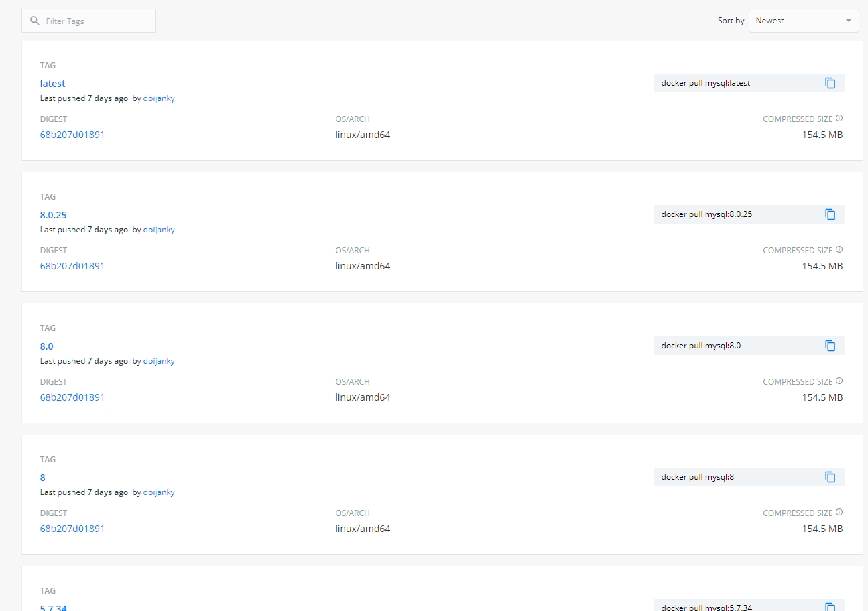Open the 8.0 tag link
The height and width of the screenshot is (611, 868).
click(x=47, y=346)
